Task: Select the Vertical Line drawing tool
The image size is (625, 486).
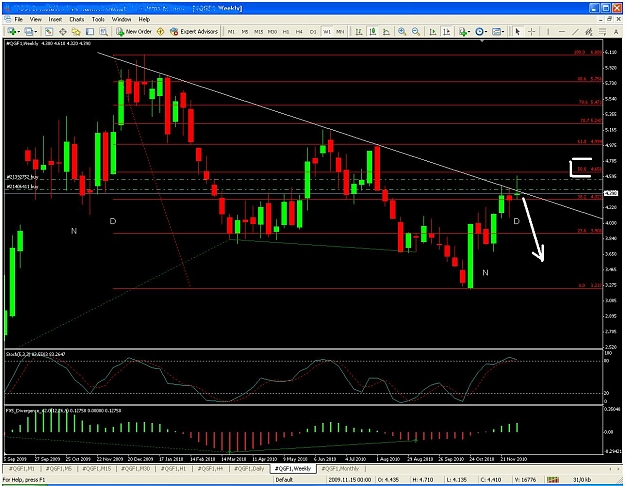Action: tap(548, 31)
